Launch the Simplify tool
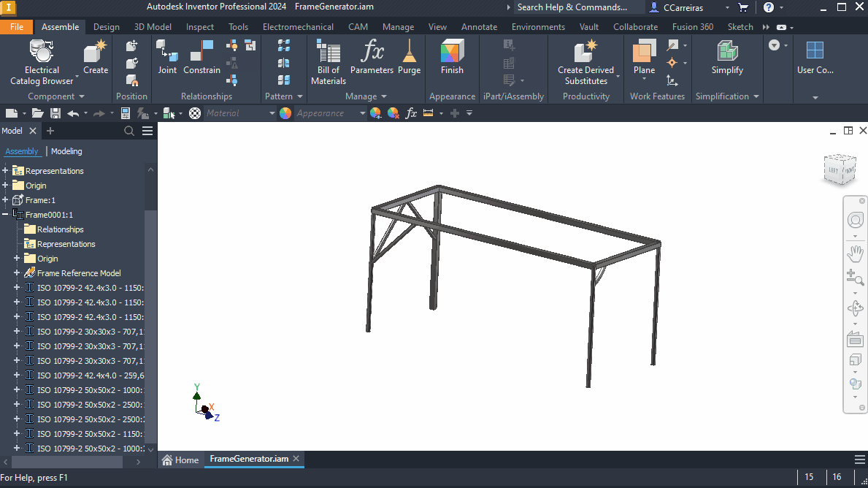Screen dimensions: 868x488 (726, 58)
